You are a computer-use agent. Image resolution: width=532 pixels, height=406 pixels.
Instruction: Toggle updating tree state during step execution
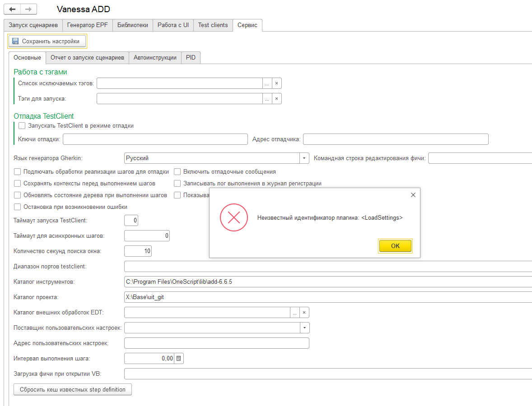pos(17,195)
